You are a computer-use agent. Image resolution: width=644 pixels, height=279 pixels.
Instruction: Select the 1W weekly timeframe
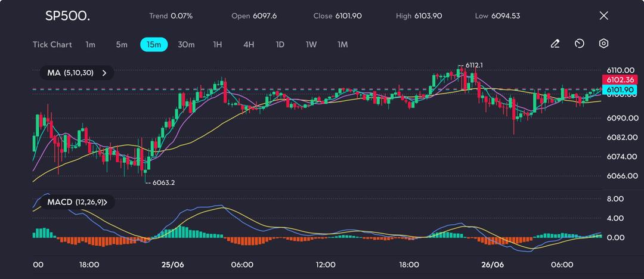pos(311,45)
